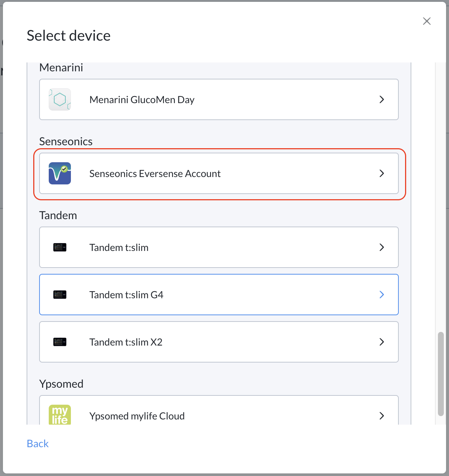Click the chevron on Tandem t:slim row

tap(382, 247)
